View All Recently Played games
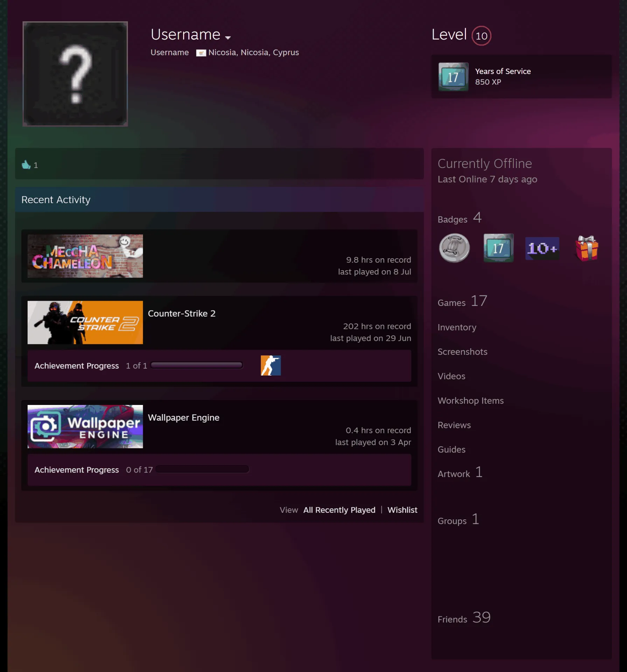 pyautogui.click(x=339, y=510)
